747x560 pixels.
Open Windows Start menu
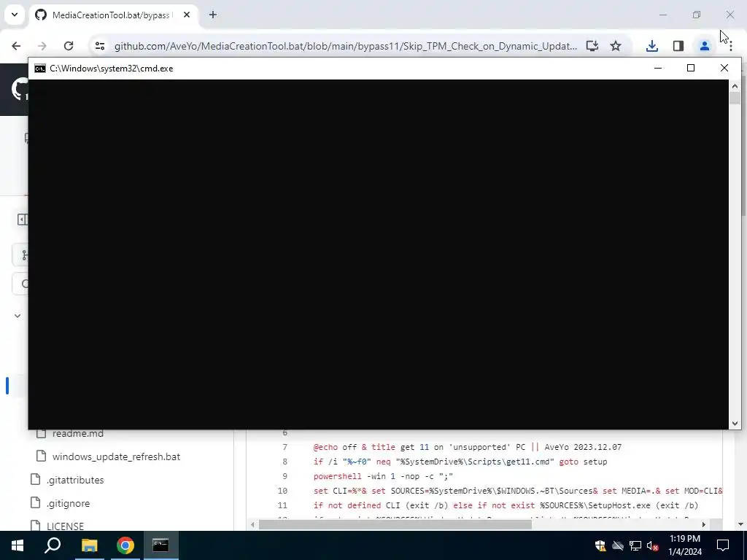tap(18, 545)
